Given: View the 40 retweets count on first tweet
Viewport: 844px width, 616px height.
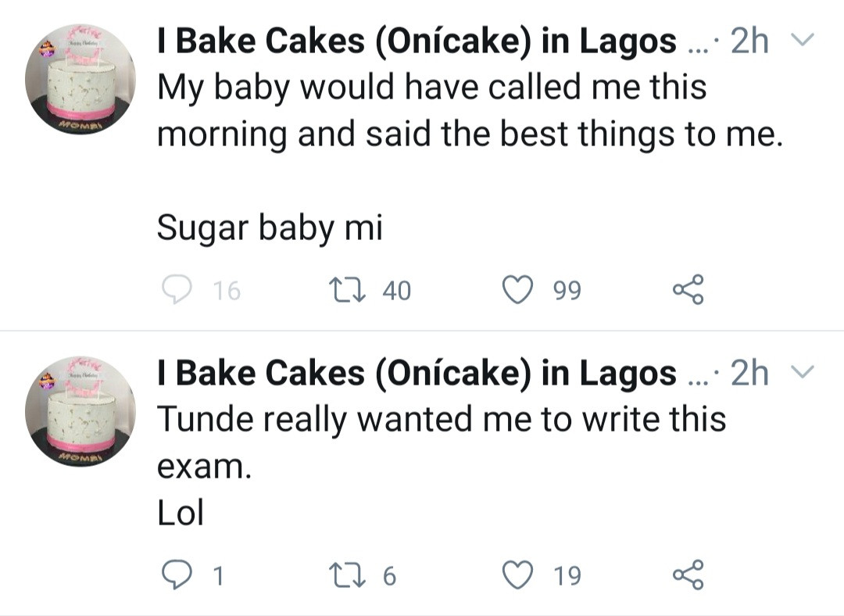Looking at the screenshot, I should point(396,291).
